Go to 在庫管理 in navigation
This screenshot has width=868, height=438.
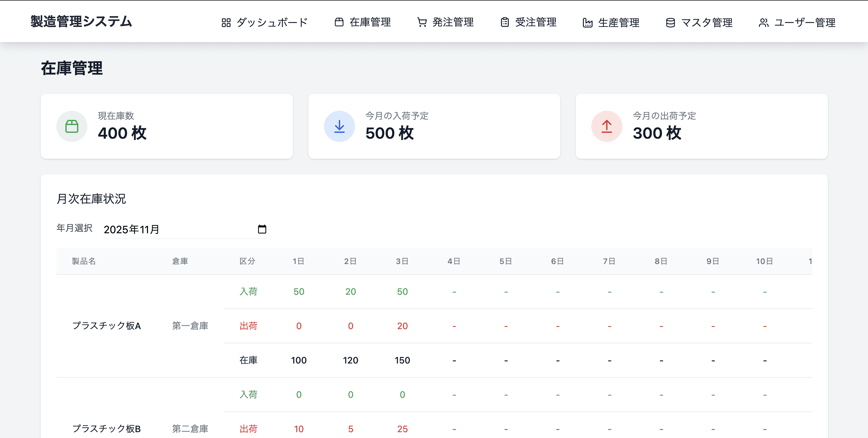click(362, 22)
